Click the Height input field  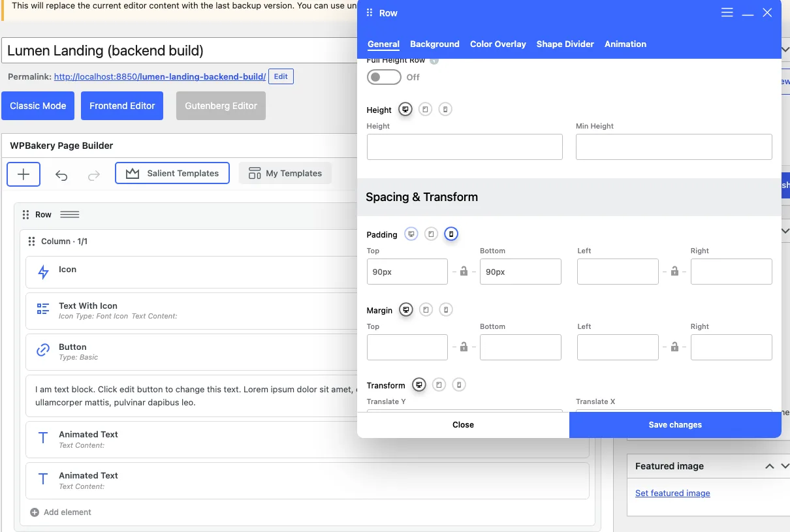[465, 147]
